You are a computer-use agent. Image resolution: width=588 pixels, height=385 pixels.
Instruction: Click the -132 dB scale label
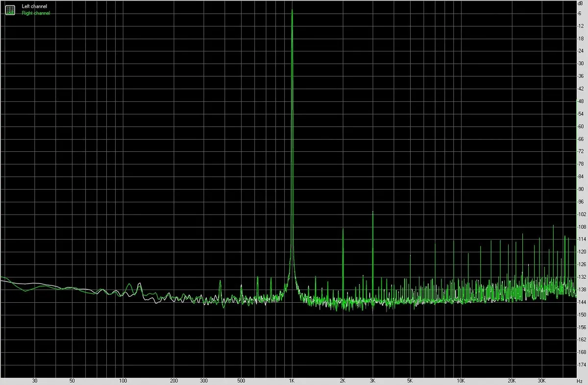point(582,277)
